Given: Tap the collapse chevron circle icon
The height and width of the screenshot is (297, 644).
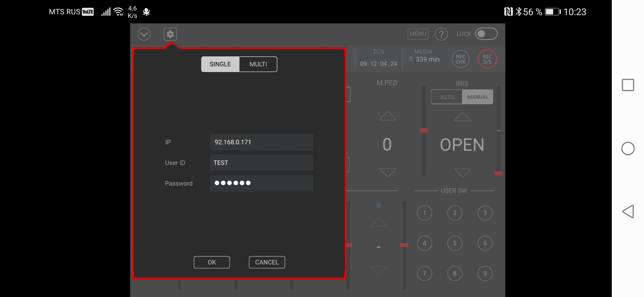Looking at the screenshot, I should pyautogui.click(x=144, y=34).
